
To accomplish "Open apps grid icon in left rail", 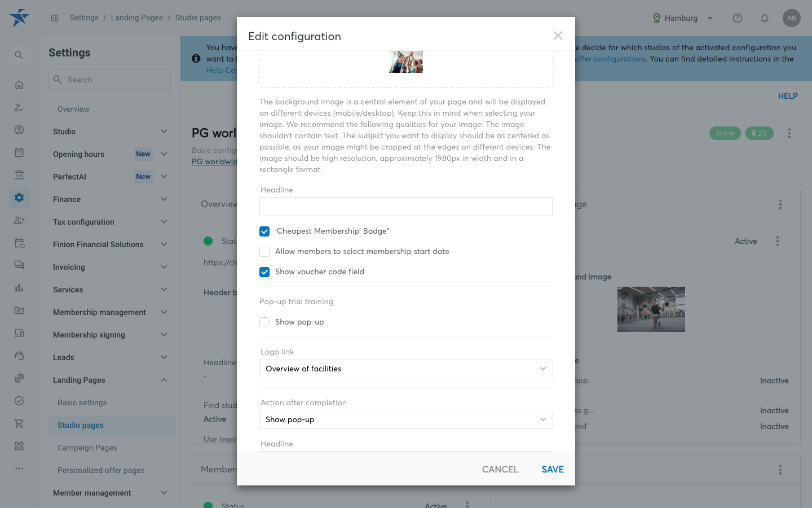I will 19,446.
